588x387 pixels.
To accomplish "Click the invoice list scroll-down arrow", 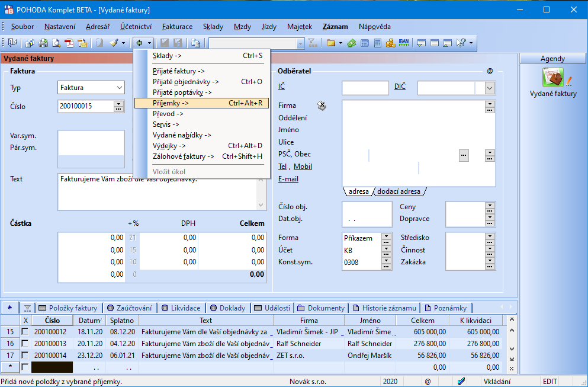I will pyautogui.click(x=512, y=349).
